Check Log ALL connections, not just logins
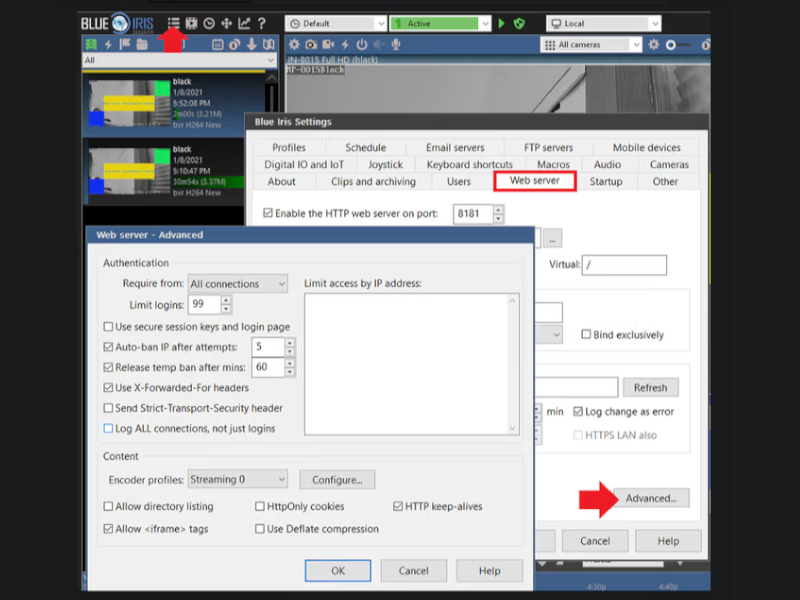This screenshot has height=600, width=800. coord(108,429)
